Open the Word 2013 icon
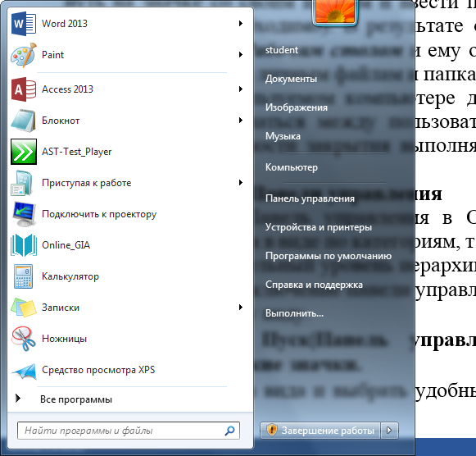Screen dimensions: 476x456 coord(24,24)
